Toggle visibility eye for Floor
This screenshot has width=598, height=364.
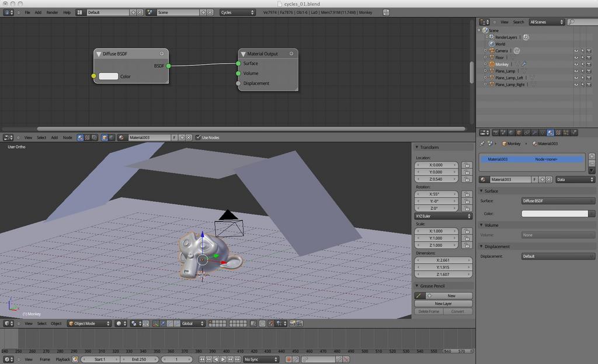pos(576,58)
